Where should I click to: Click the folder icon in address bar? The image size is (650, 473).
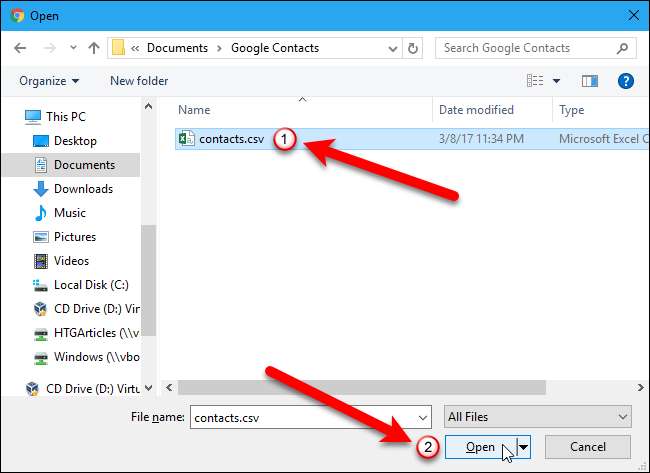point(118,48)
